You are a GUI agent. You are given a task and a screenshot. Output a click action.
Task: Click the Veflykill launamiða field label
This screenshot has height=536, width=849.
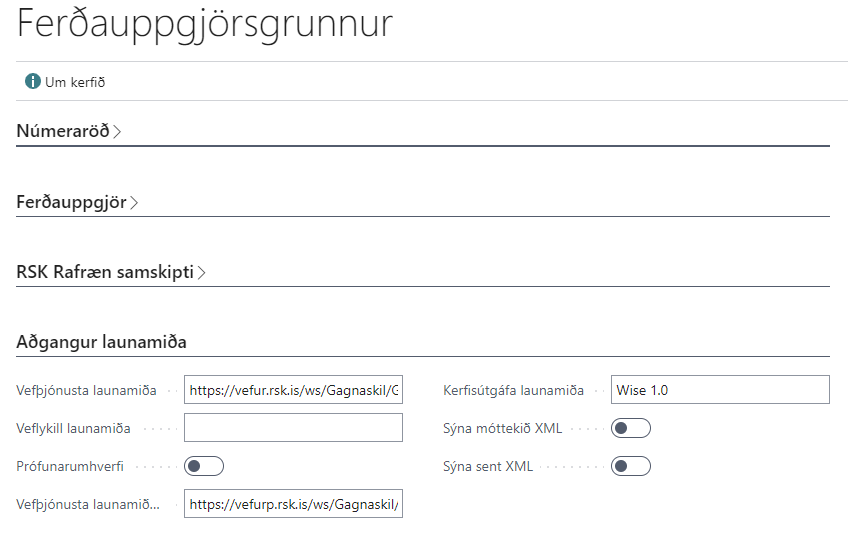[74, 428]
